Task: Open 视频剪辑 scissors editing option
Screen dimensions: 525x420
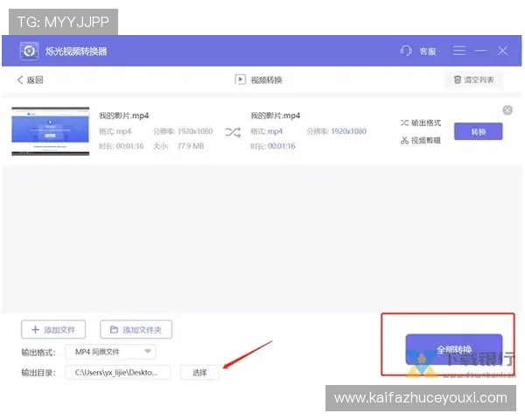Action: 421,140
